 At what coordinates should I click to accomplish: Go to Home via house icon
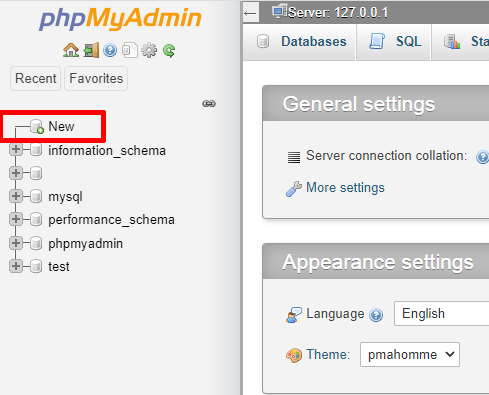[x=71, y=50]
